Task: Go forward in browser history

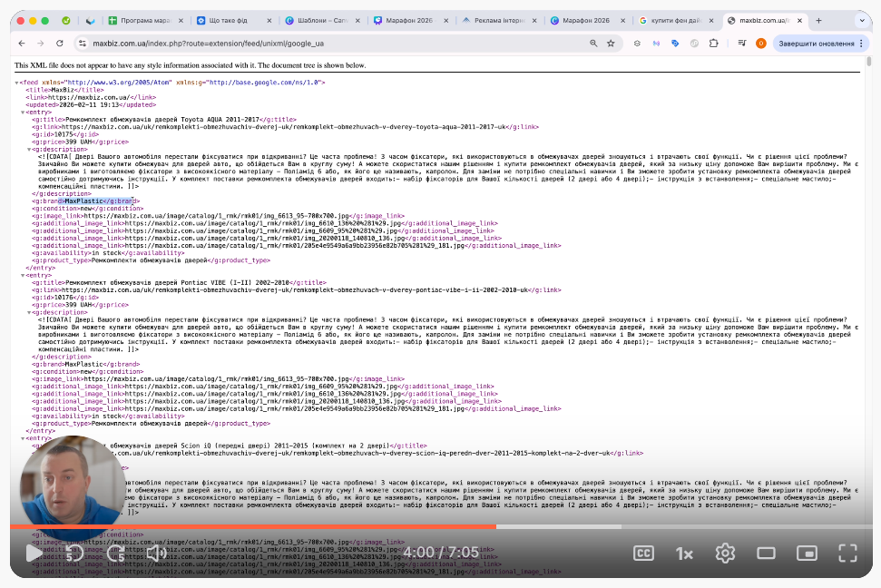Action: [x=41, y=44]
